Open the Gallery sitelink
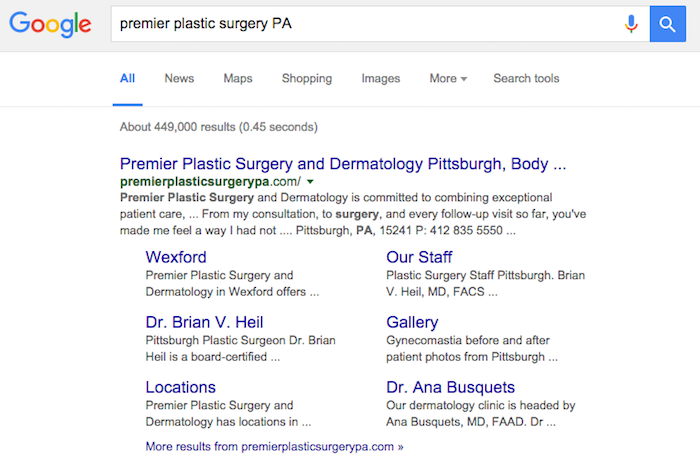Screen dimensions: 700x468 pos(412,322)
